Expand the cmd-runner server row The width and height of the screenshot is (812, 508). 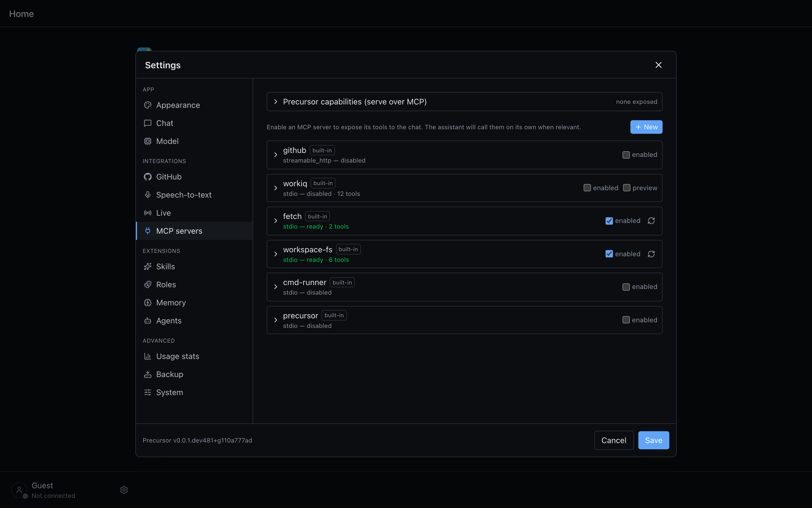point(275,287)
